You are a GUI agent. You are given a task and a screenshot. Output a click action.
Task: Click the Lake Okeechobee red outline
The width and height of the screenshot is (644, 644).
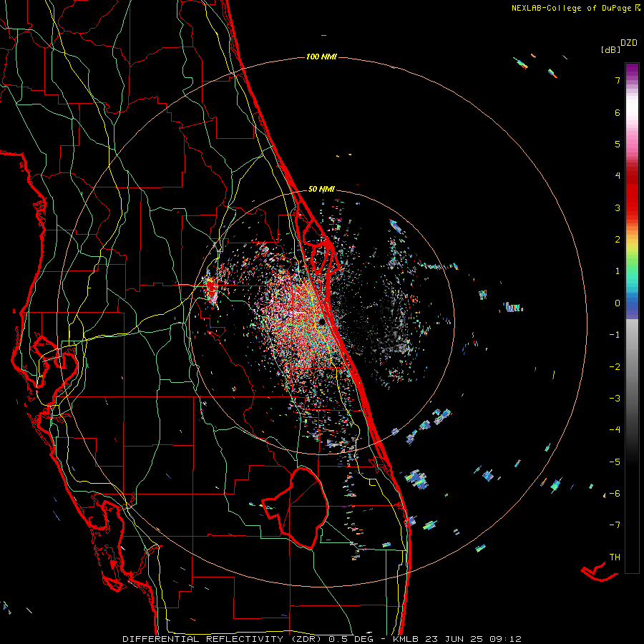coord(296,508)
